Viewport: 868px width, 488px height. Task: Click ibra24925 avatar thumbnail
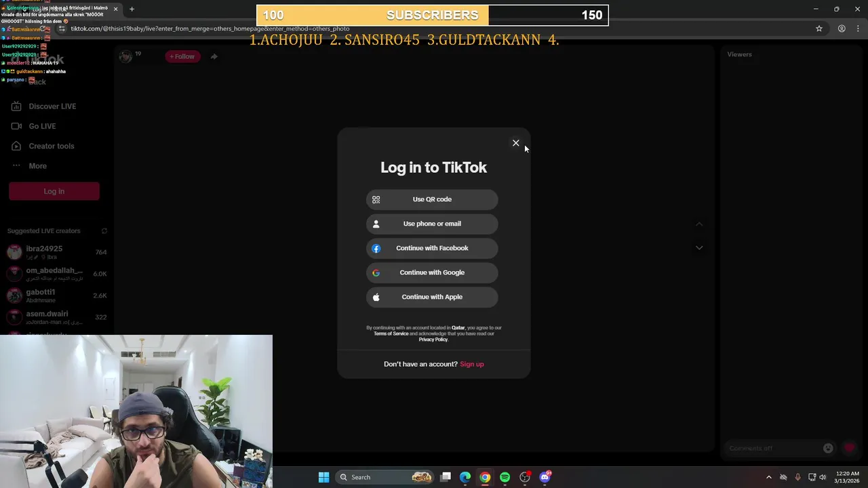[14, 252]
